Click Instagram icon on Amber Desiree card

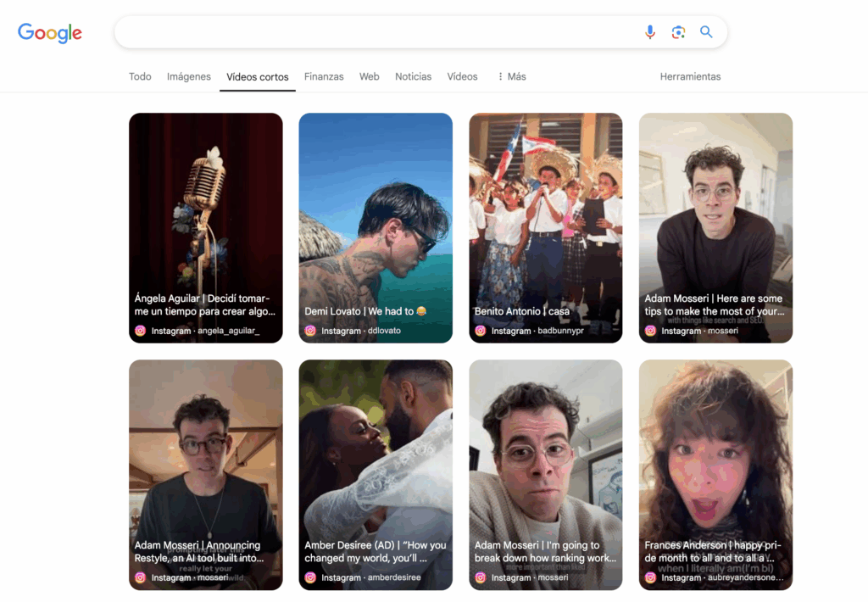pos(310,577)
